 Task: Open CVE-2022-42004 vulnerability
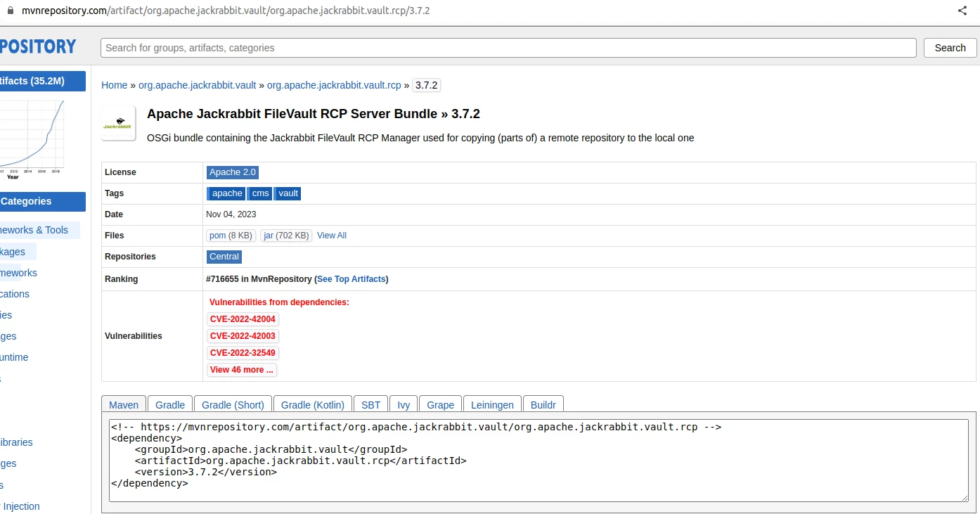point(243,319)
